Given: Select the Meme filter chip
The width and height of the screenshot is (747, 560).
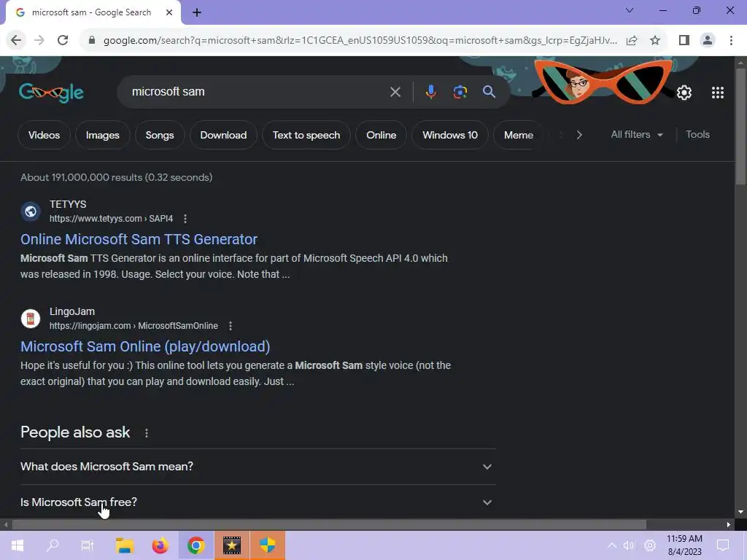Looking at the screenshot, I should pos(519,135).
